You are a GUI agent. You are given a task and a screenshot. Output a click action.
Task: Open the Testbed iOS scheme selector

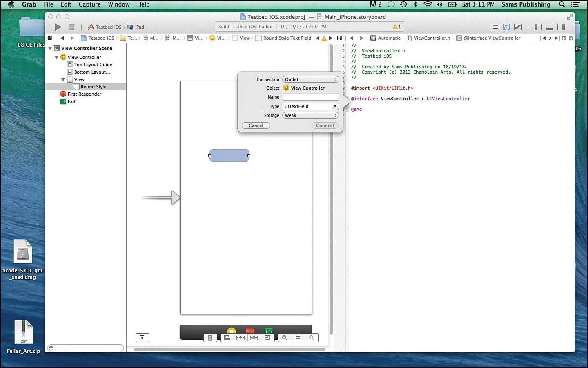coord(105,27)
